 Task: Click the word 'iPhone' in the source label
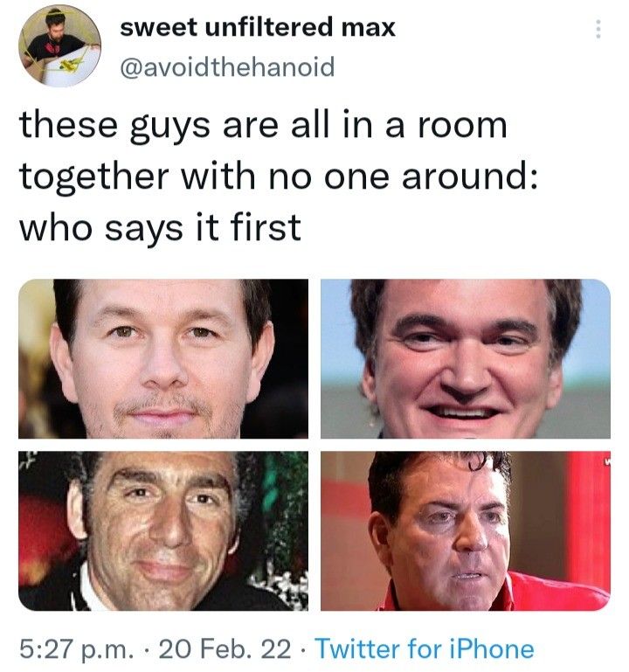click(x=492, y=648)
